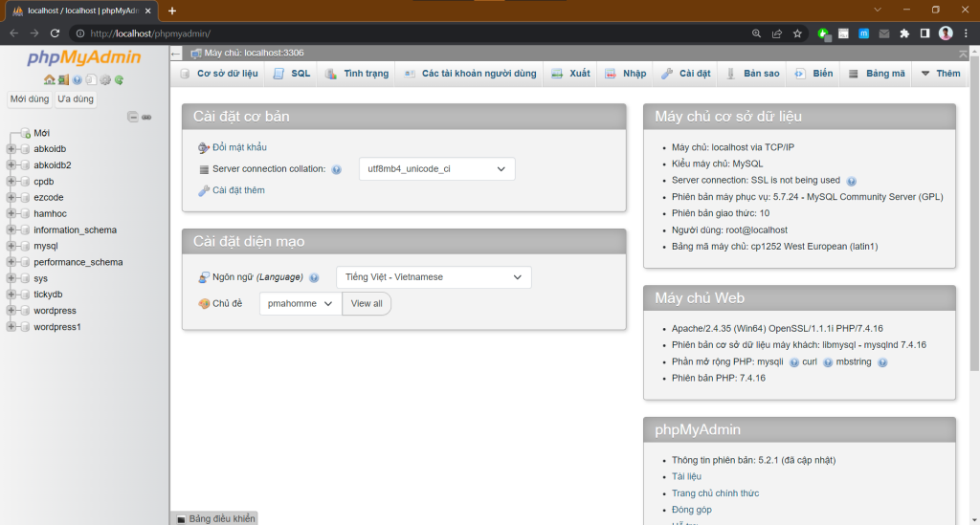Open the Tình trạng tab

(x=357, y=74)
